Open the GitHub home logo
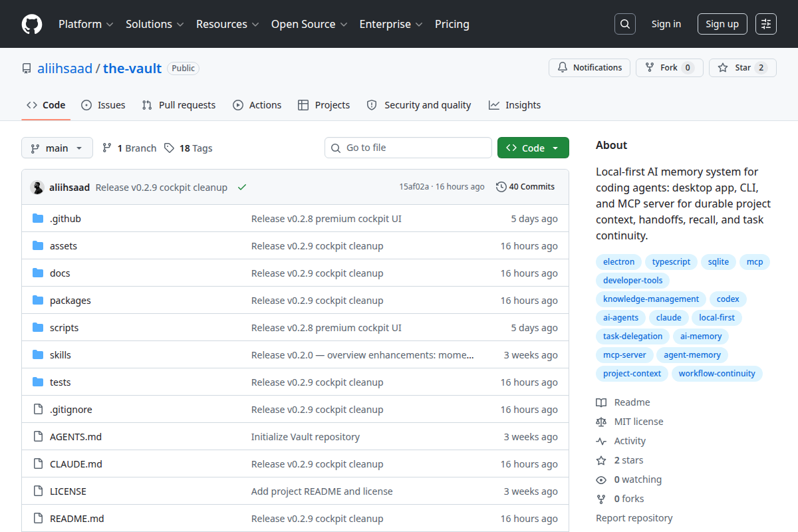 pos(32,24)
